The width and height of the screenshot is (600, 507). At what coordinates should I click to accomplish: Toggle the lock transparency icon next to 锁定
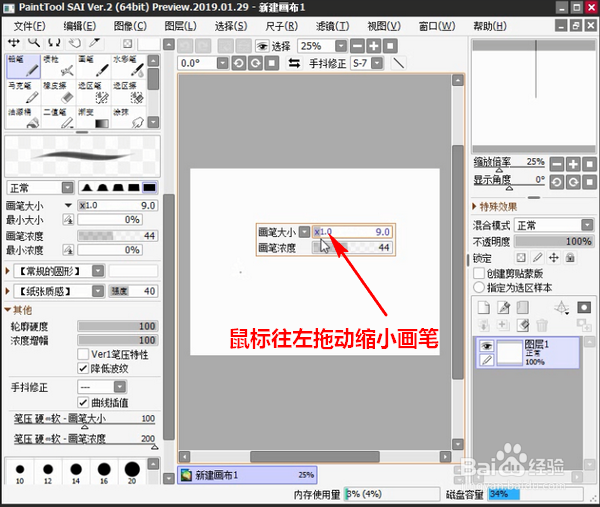pos(521,258)
